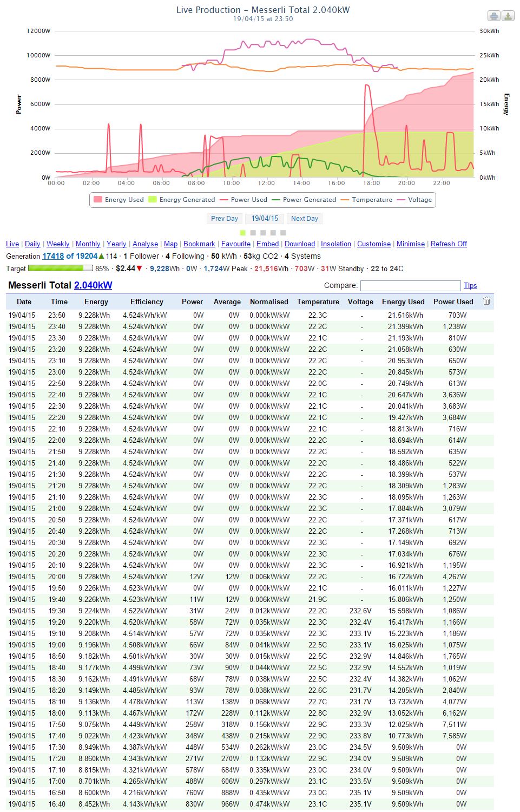
Task: Click the Minimise link
Action: 410,244
